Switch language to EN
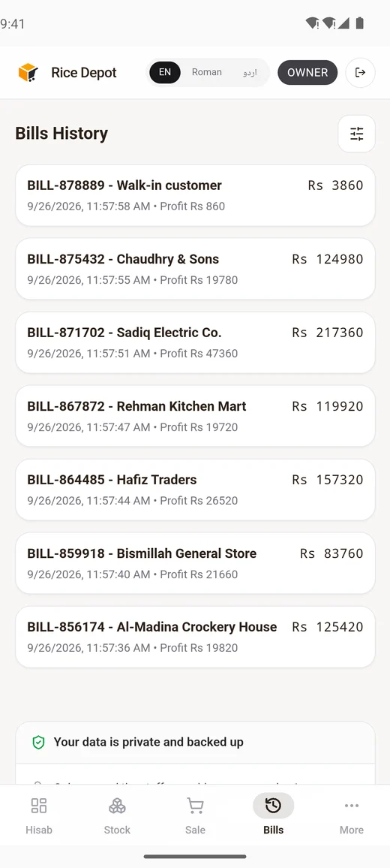Image resolution: width=390 pixels, height=868 pixels. 165,73
